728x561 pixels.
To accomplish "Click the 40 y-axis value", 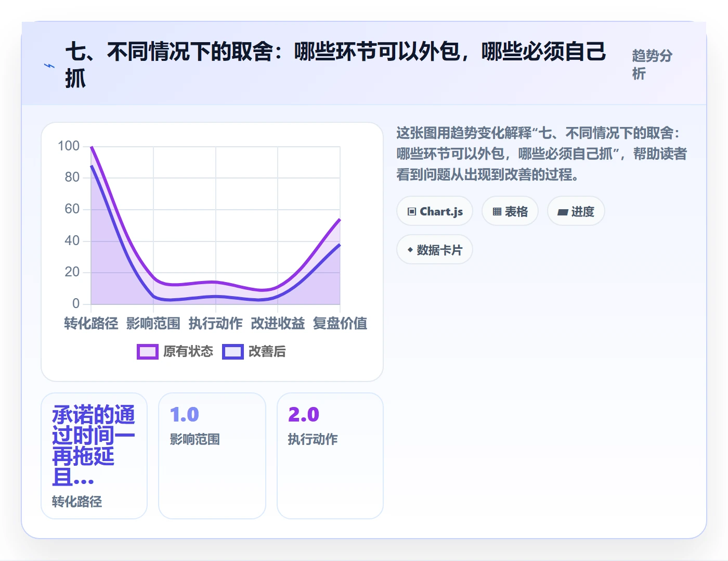I will click(72, 241).
